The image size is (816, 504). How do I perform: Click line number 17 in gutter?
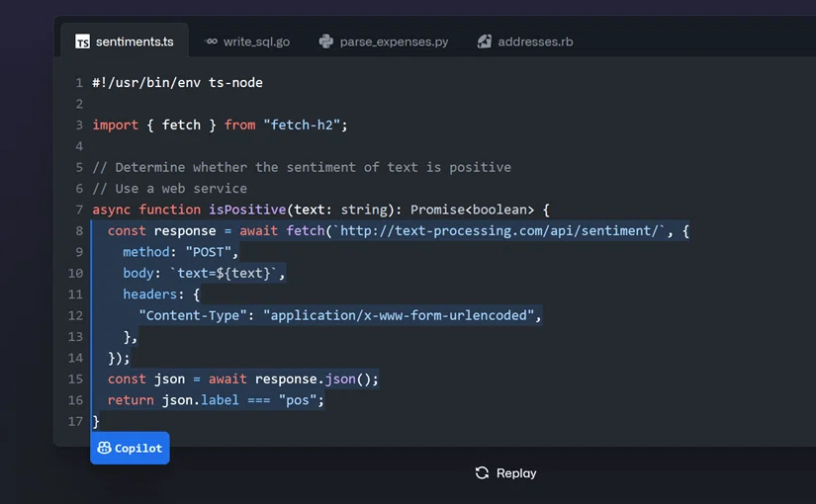75,421
